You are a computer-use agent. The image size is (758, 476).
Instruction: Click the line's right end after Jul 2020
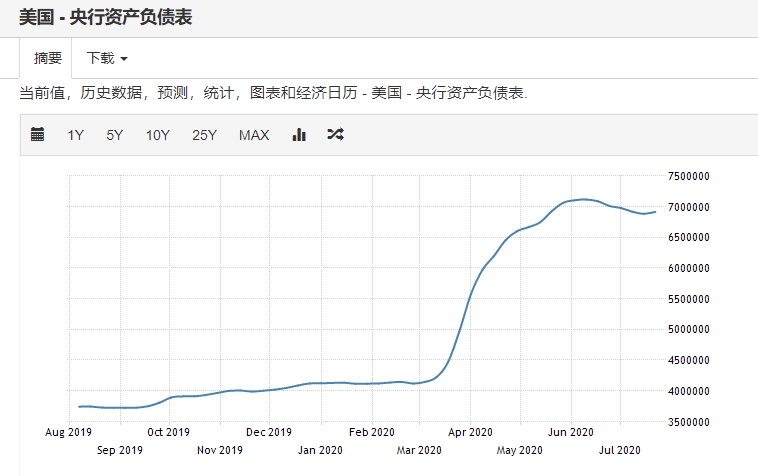[x=655, y=211]
